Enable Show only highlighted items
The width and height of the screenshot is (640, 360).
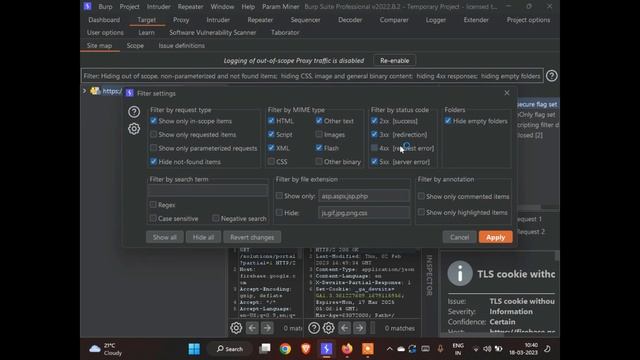coord(421,212)
